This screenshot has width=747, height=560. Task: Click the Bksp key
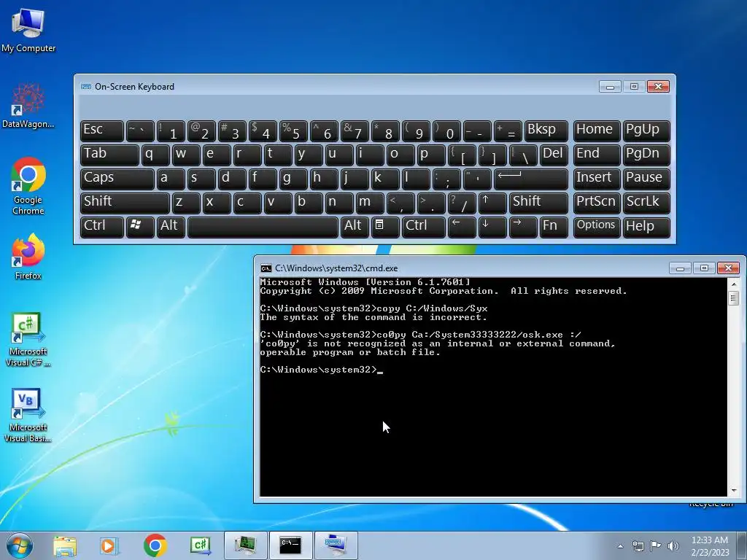pos(546,131)
